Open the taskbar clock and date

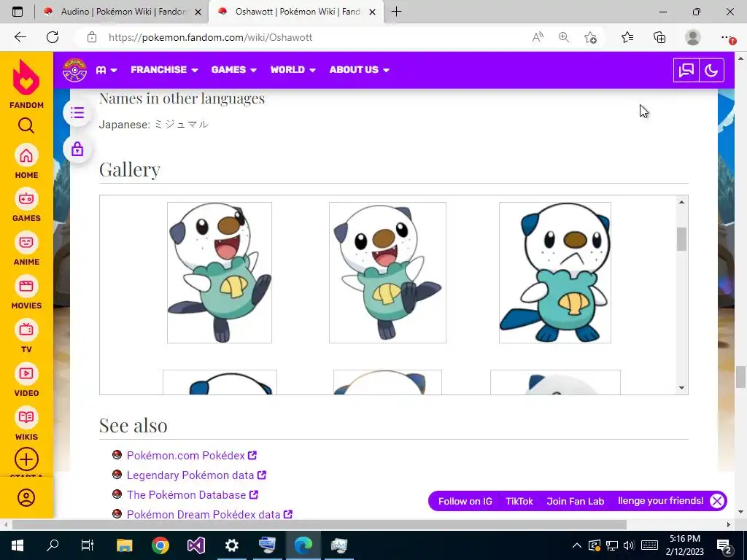pyautogui.click(x=684, y=545)
